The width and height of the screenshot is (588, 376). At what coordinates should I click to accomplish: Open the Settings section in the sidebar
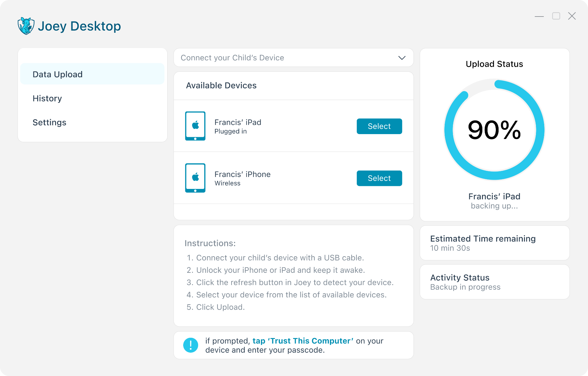(x=49, y=122)
